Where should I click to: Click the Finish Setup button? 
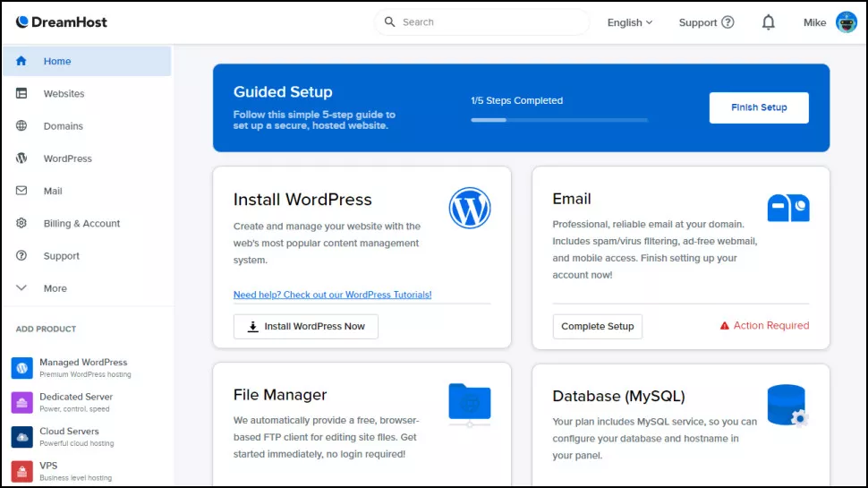(x=759, y=107)
